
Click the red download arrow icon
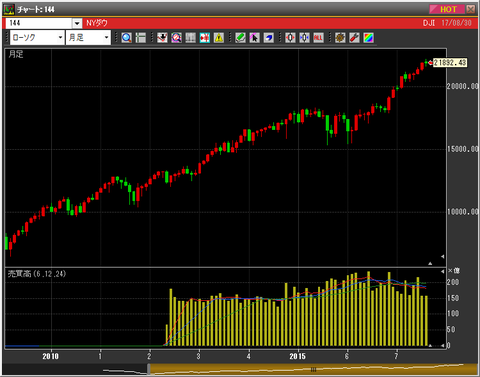coord(162,38)
